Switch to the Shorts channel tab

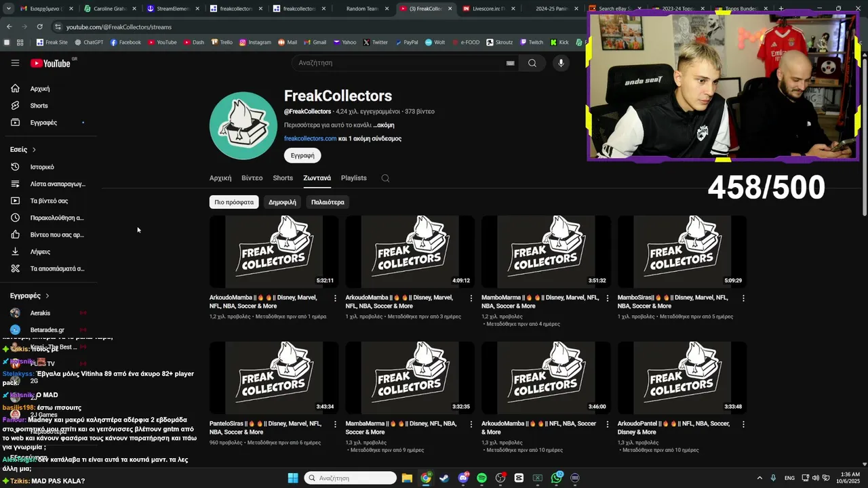283,178
